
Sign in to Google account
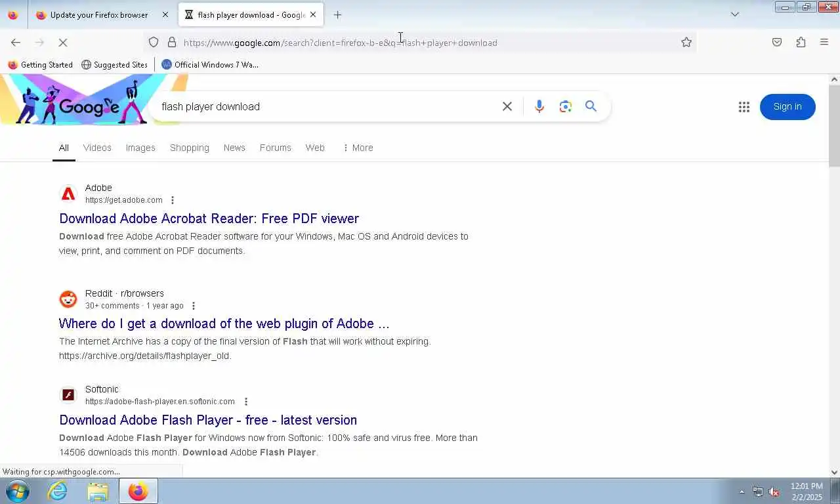(787, 107)
